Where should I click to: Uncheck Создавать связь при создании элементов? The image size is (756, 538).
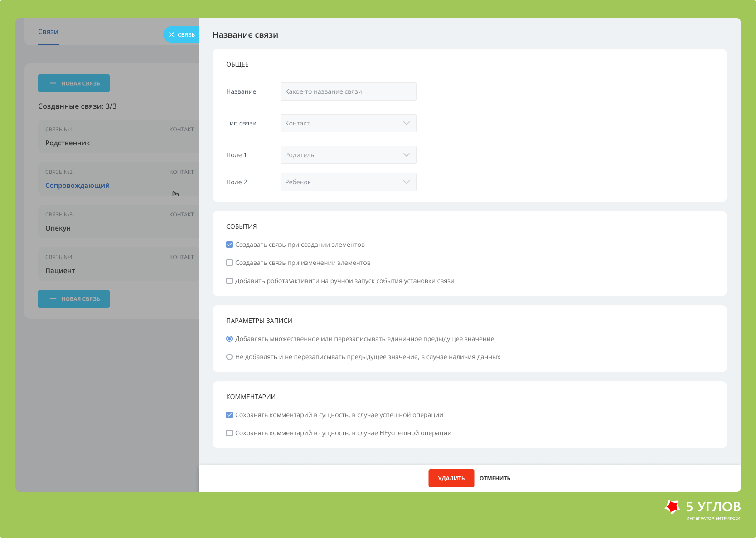coord(229,245)
